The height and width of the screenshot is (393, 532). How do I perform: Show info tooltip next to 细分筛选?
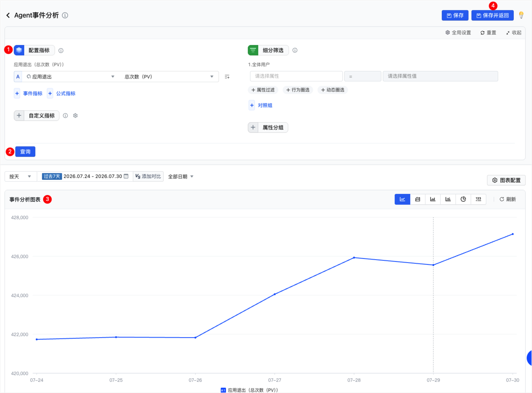click(295, 50)
